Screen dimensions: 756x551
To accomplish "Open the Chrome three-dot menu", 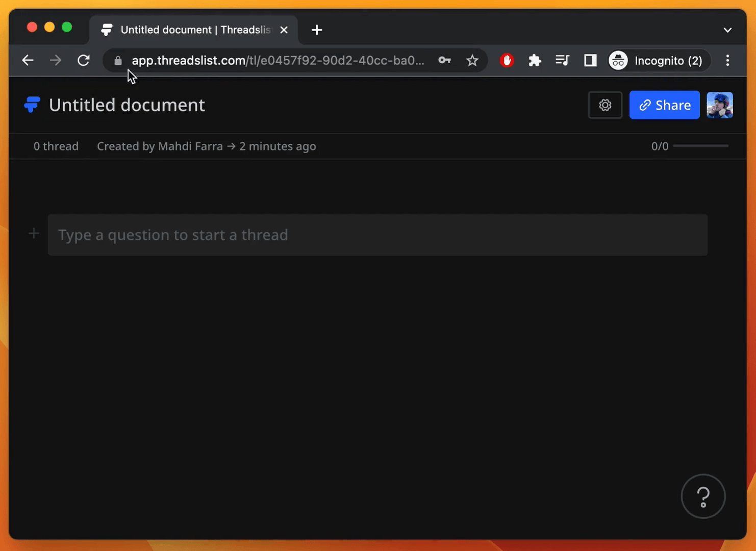I will pos(727,60).
